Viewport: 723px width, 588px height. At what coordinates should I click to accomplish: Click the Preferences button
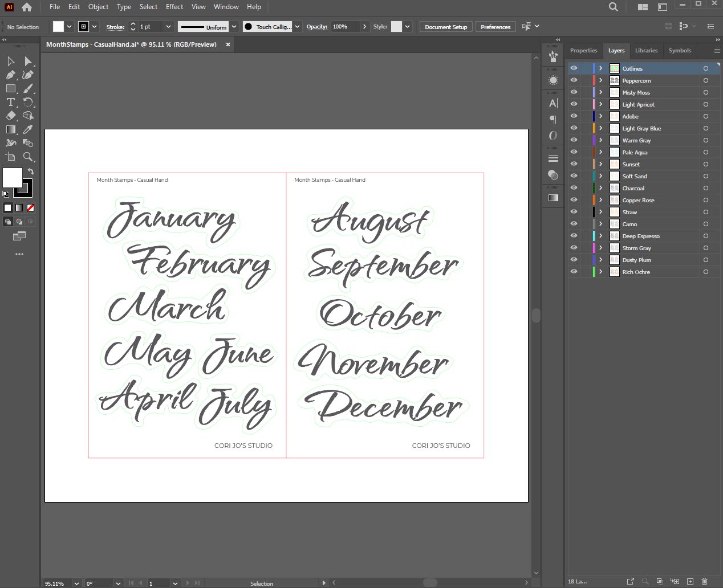pyautogui.click(x=495, y=27)
